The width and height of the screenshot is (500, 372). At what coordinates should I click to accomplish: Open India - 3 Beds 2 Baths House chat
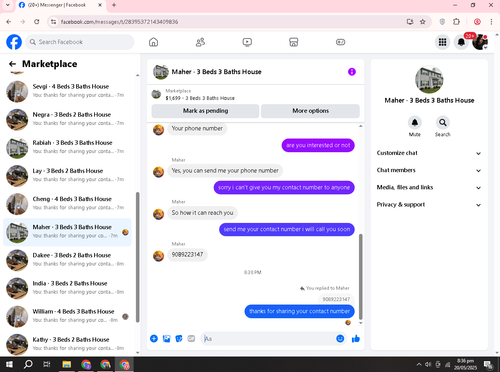67,288
